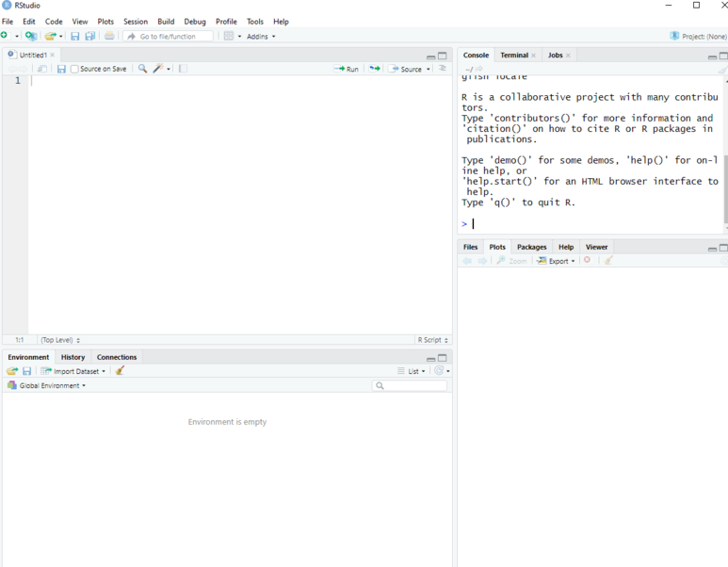The image size is (728, 567).
Task: Open the Tools menu
Action: click(x=255, y=22)
